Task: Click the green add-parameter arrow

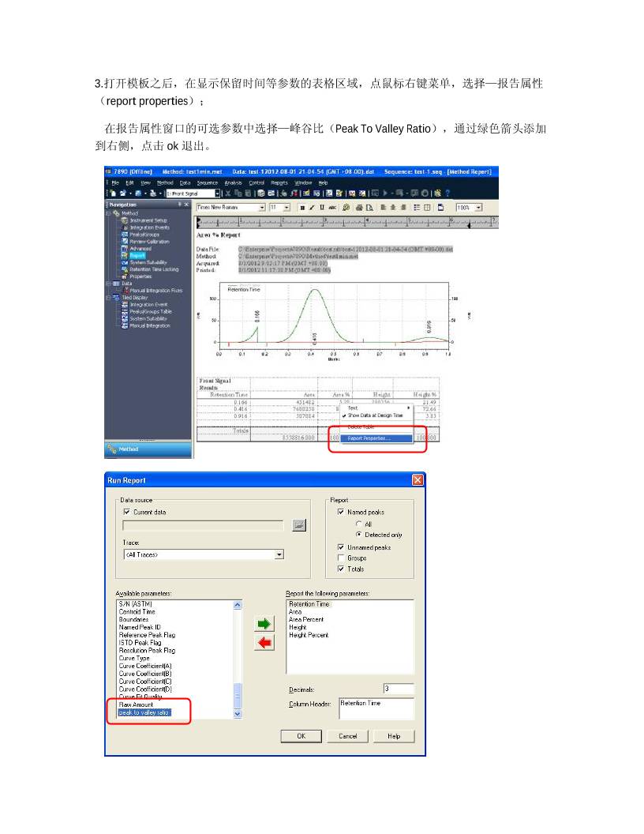Action: pyautogui.click(x=264, y=625)
